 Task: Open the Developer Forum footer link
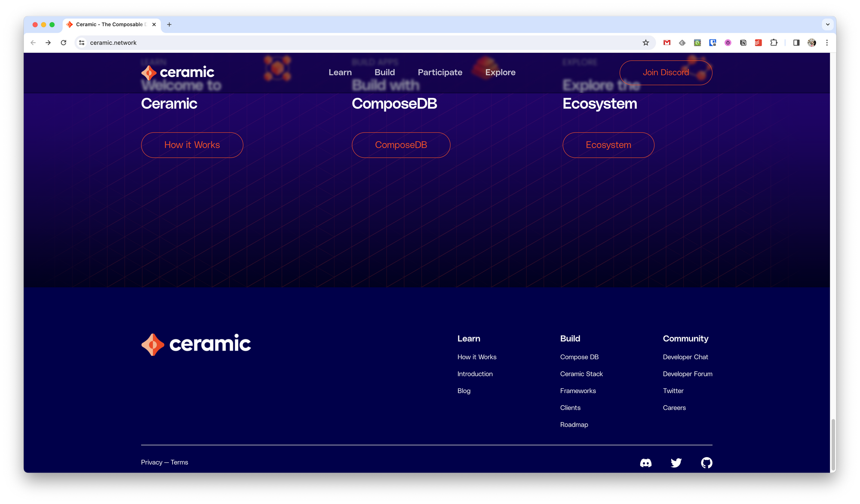click(687, 374)
